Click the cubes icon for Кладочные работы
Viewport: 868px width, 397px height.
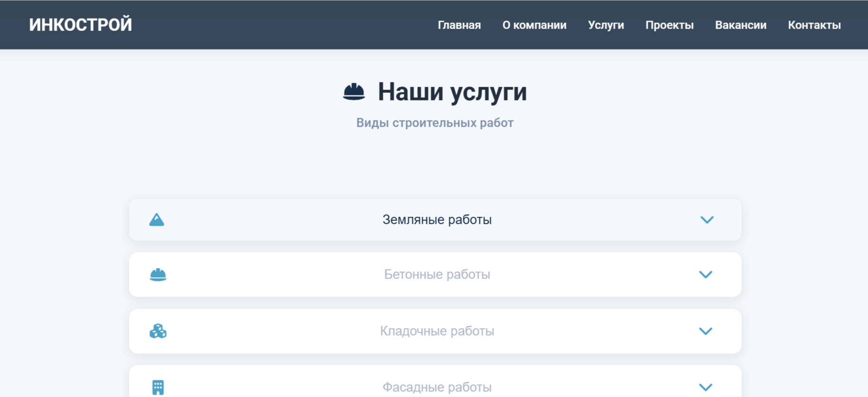pos(158,331)
